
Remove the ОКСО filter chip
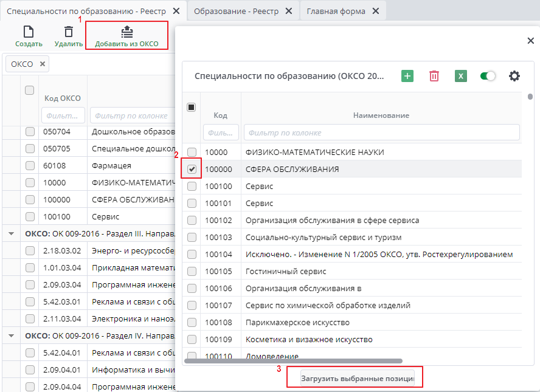[43, 64]
